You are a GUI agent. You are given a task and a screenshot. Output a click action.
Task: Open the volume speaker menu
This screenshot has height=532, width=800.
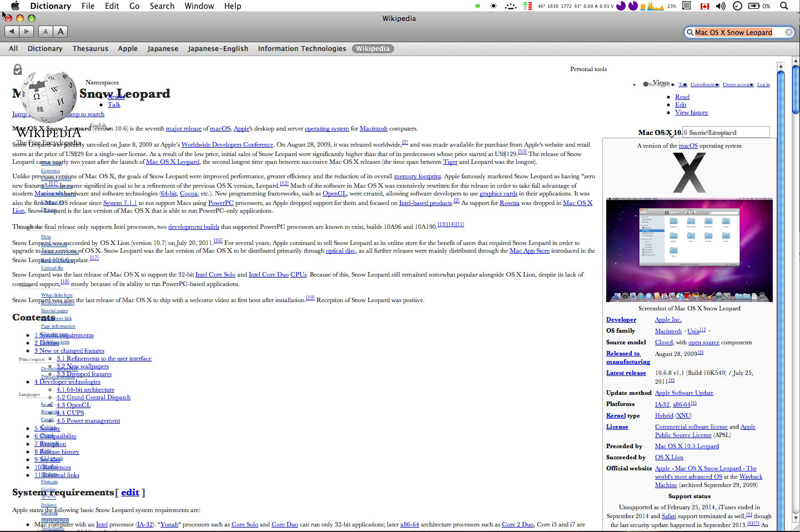tap(721, 6)
